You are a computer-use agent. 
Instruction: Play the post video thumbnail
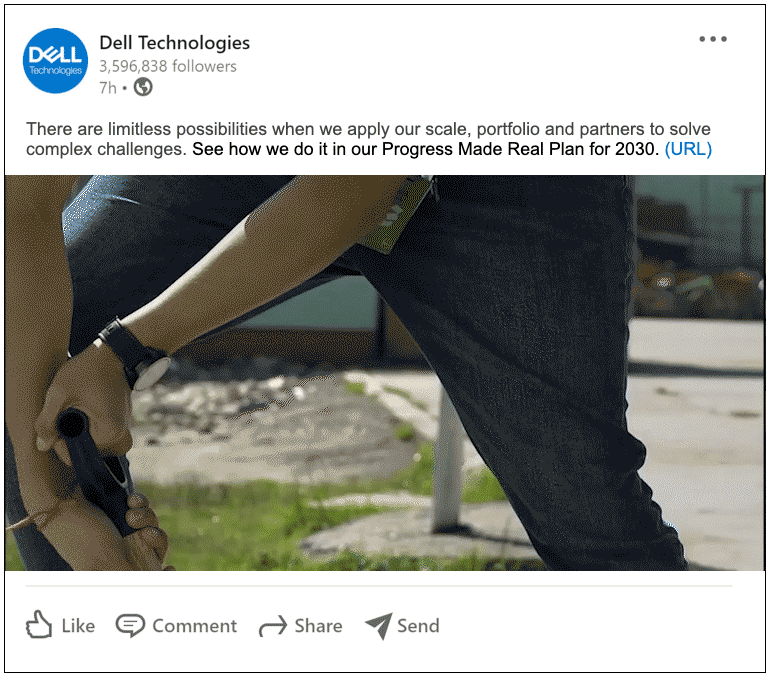click(x=385, y=373)
